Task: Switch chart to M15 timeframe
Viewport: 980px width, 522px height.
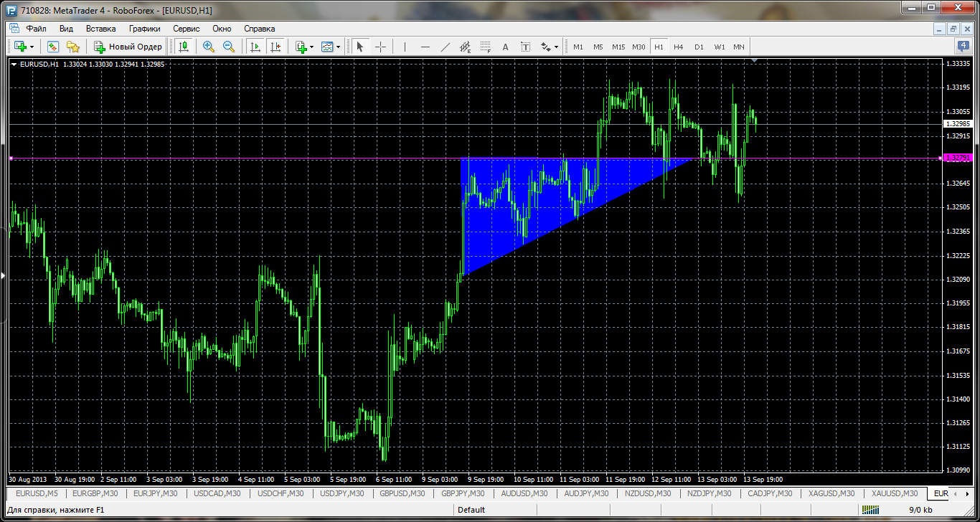Action: 618,47
